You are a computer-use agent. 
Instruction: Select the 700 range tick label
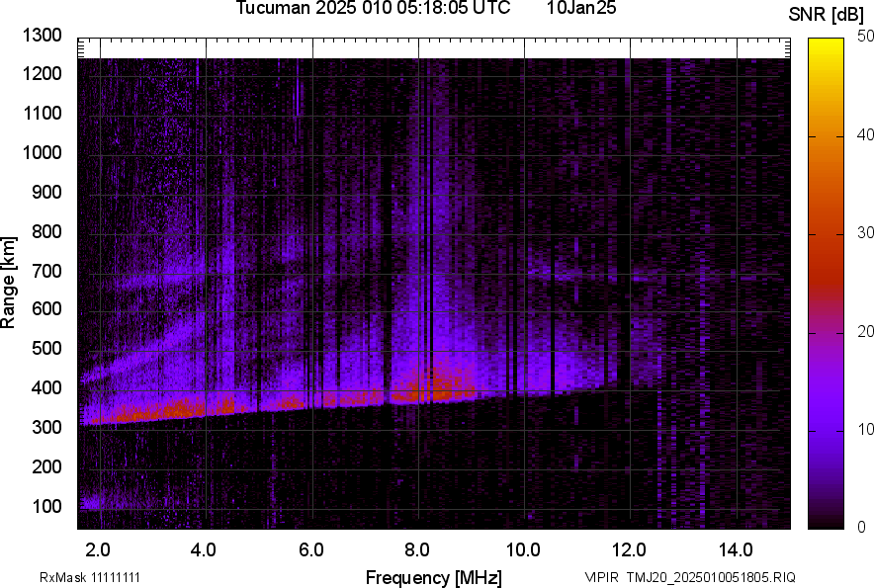click(x=47, y=271)
